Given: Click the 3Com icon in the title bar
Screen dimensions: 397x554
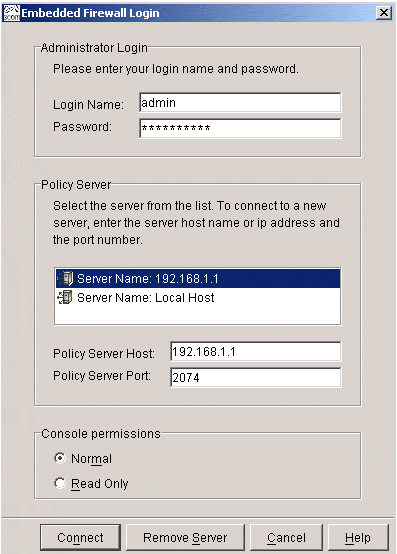Looking at the screenshot, I should (x=11, y=13).
